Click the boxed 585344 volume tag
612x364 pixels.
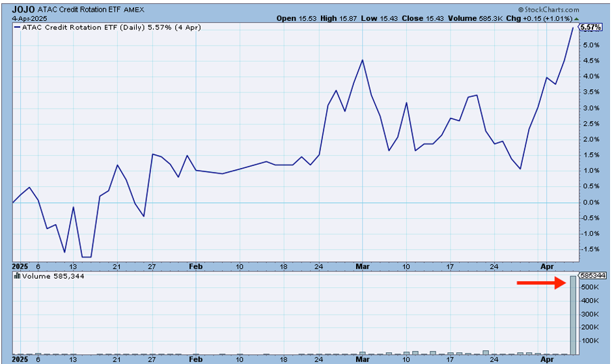click(592, 275)
